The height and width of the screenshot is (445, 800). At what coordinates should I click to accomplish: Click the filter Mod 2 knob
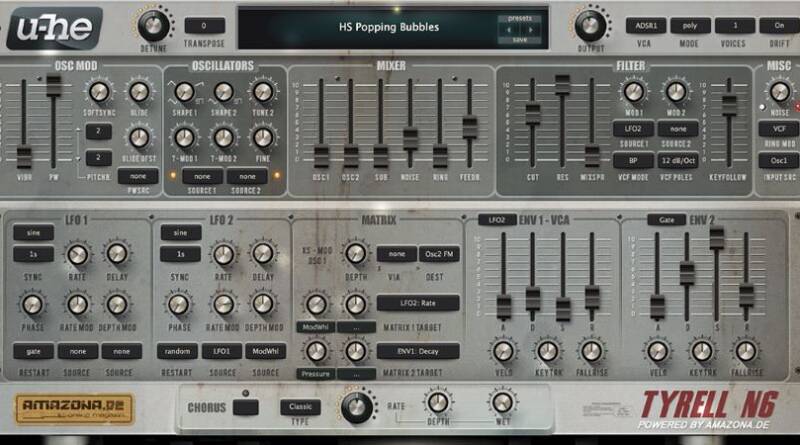[676, 92]
